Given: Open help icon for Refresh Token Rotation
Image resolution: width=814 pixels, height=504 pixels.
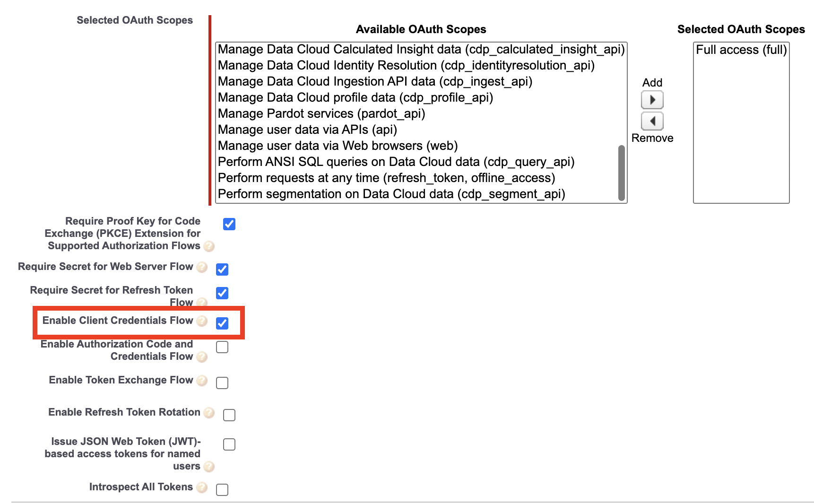Looking at the screenshot, I should click(x=209, y=413).
